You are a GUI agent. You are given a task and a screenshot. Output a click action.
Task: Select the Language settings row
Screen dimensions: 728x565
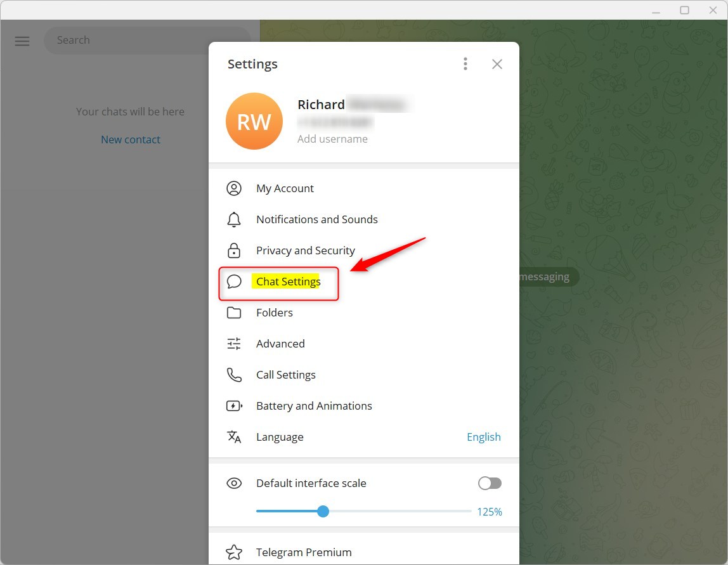point(280,436)
